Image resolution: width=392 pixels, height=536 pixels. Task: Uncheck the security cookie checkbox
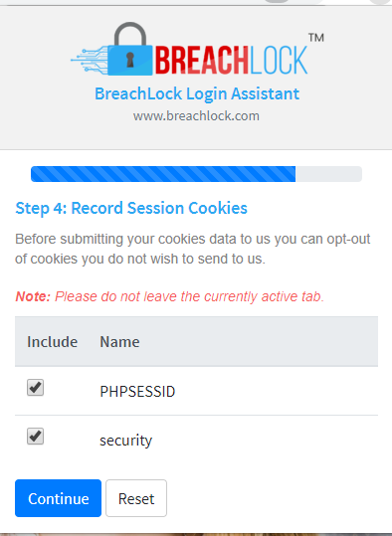(35, 436)
